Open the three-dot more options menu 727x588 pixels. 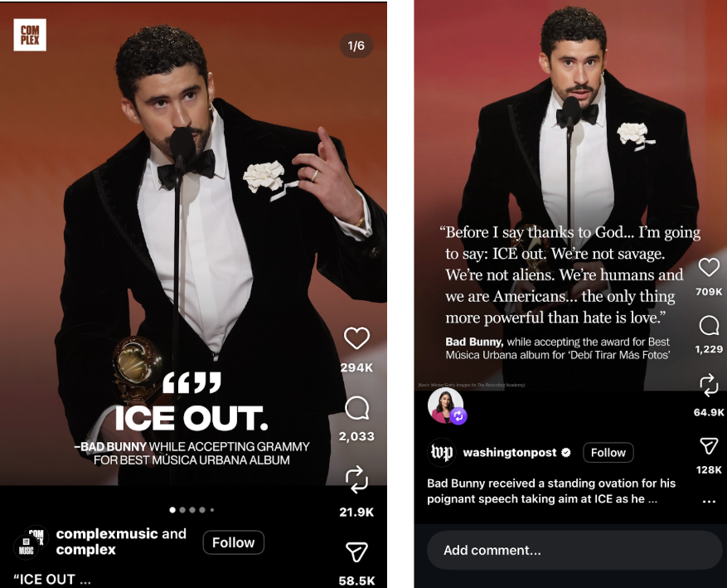[x=709, y=501]
